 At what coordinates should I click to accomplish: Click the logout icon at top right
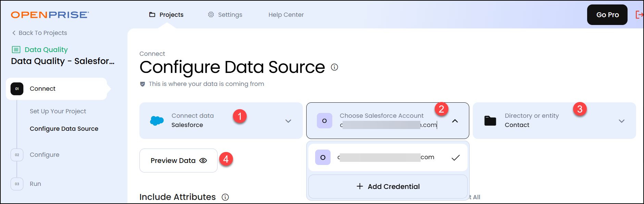(x=639, y=15)
